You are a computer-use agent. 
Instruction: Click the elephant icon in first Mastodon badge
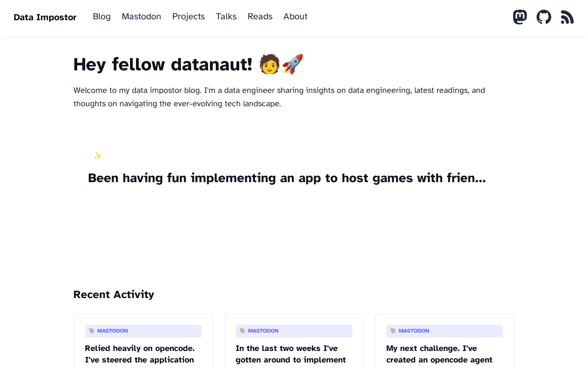point(92,331)
